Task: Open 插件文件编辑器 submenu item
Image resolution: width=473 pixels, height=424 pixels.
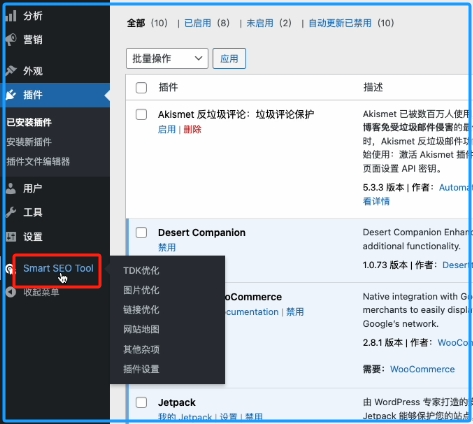Action: point(38,162)
